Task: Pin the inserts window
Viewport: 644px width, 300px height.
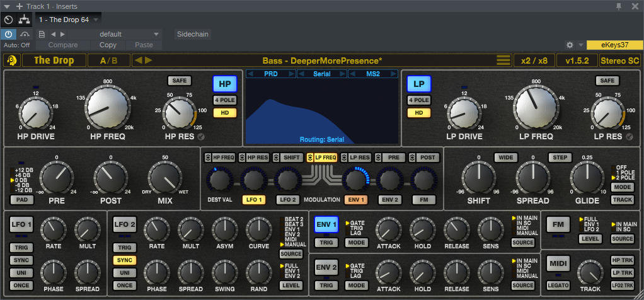Action: (x=619, y=6)
